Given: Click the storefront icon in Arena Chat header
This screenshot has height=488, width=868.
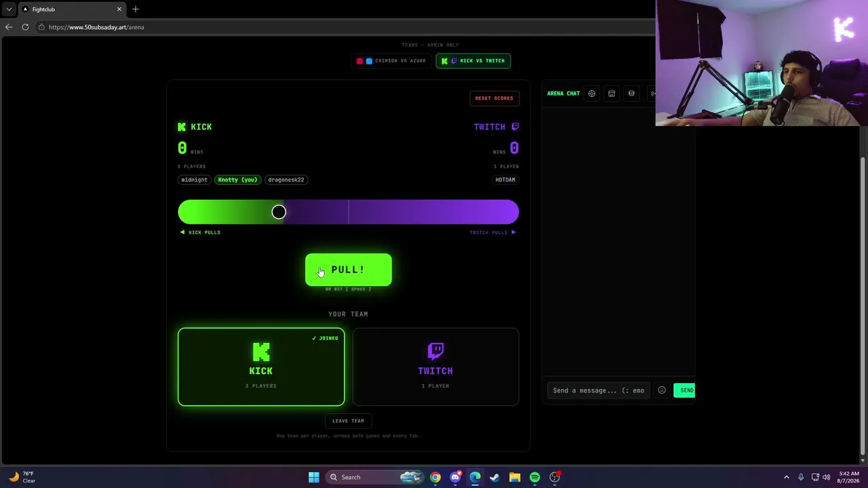Looking at the screenshot, I should (x=612, y=94).
